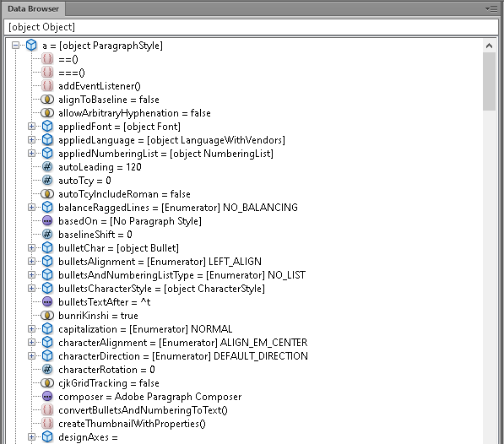Click the function icon beside createThumbnailWithProperties()

[47, 424]
